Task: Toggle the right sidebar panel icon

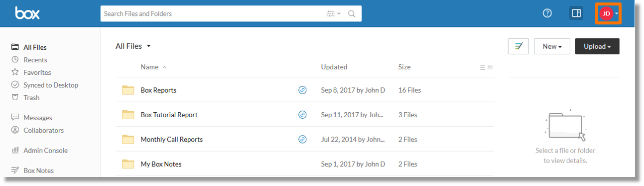Action: [x=576, y=13]
